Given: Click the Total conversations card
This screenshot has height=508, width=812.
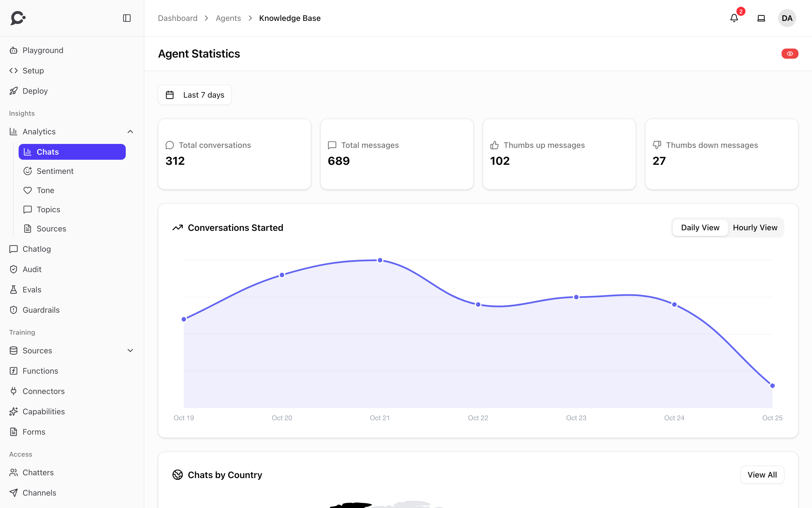Looking at the screenshot, I should pos(235,154).
